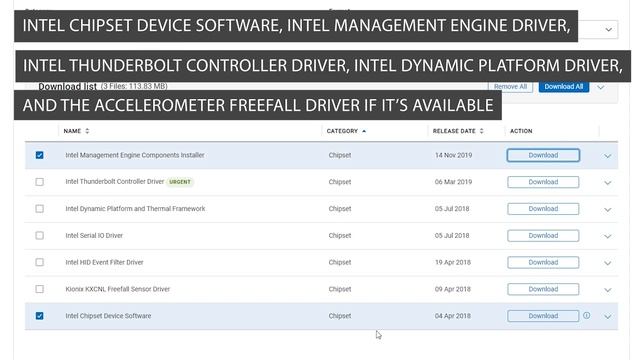Download the Intel Thunderbolt Controller Driver

click(x=543, y=182)
